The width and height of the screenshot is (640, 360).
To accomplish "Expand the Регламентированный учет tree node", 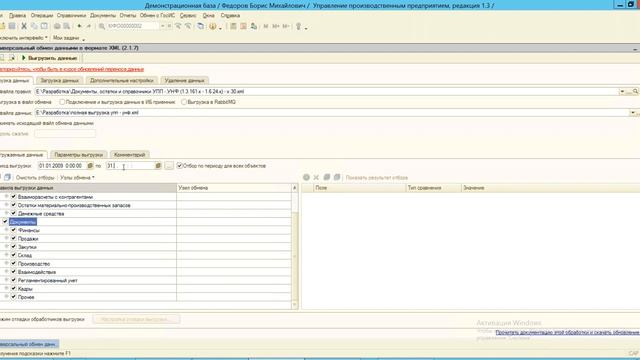I will [7, 280].
